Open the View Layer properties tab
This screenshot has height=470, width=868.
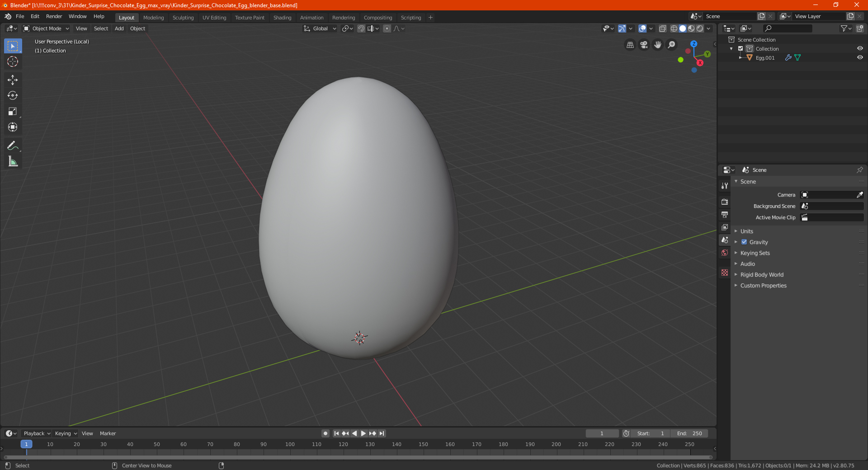(725, 227)
